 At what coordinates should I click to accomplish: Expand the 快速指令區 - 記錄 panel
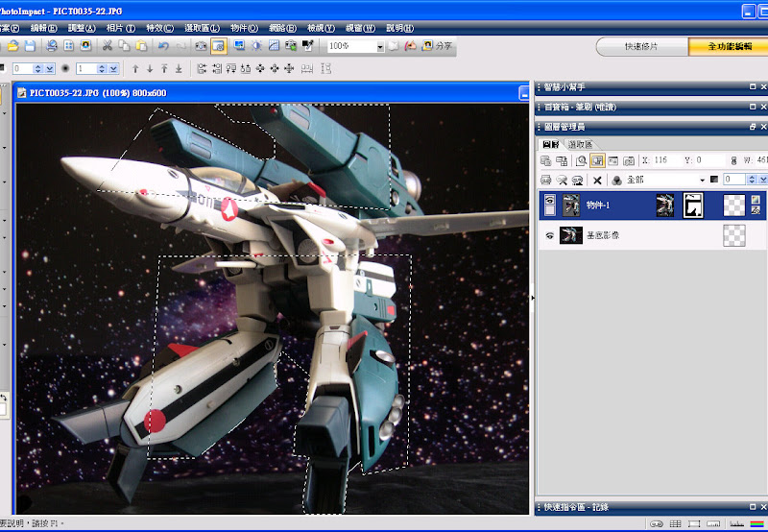tap(753, 507)
